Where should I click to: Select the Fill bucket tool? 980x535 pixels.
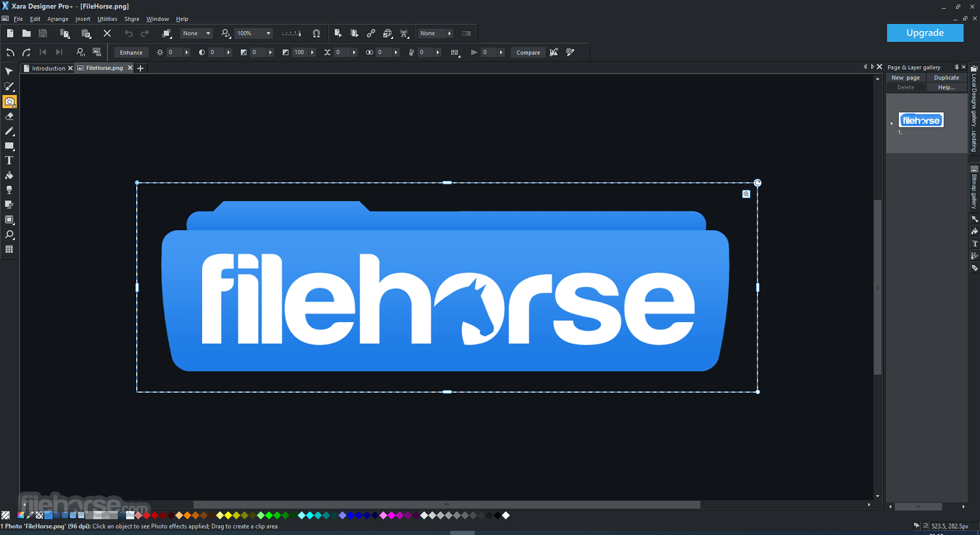point(9,176)
